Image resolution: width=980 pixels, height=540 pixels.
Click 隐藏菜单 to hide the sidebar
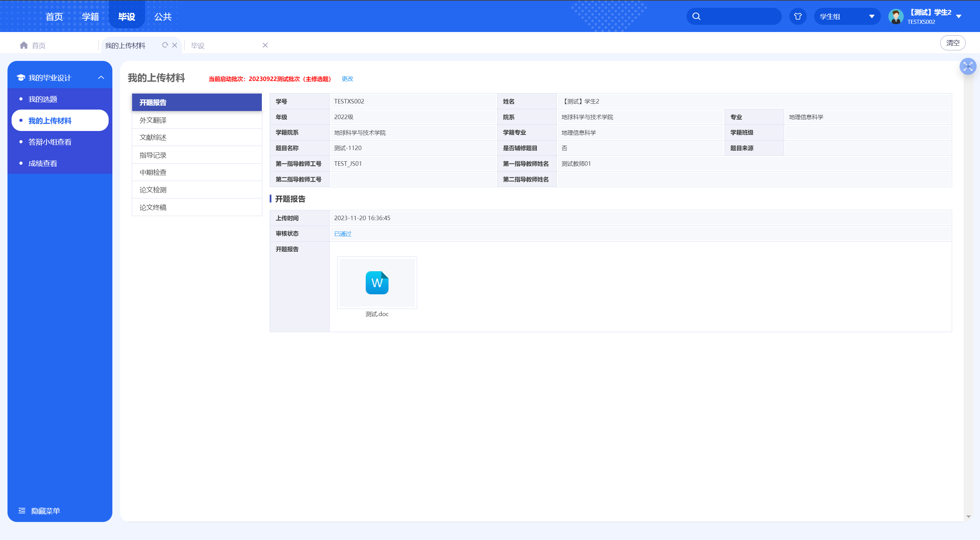point(45,511)
